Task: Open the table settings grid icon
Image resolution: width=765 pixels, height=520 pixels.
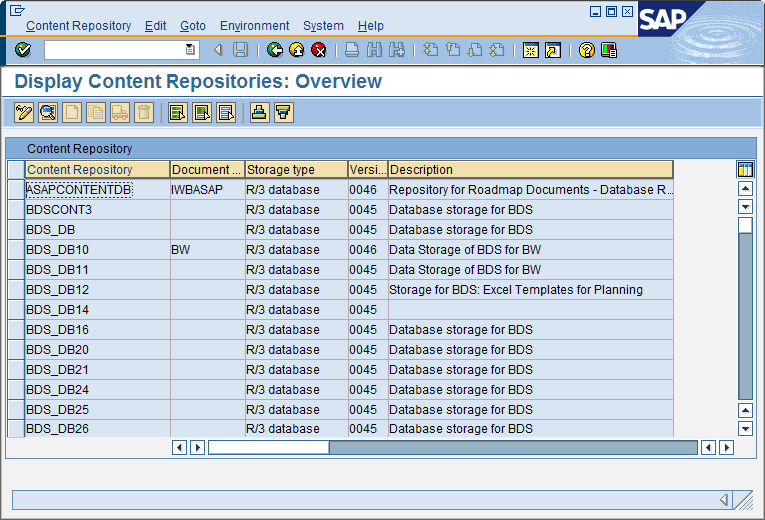Action: 744,169
